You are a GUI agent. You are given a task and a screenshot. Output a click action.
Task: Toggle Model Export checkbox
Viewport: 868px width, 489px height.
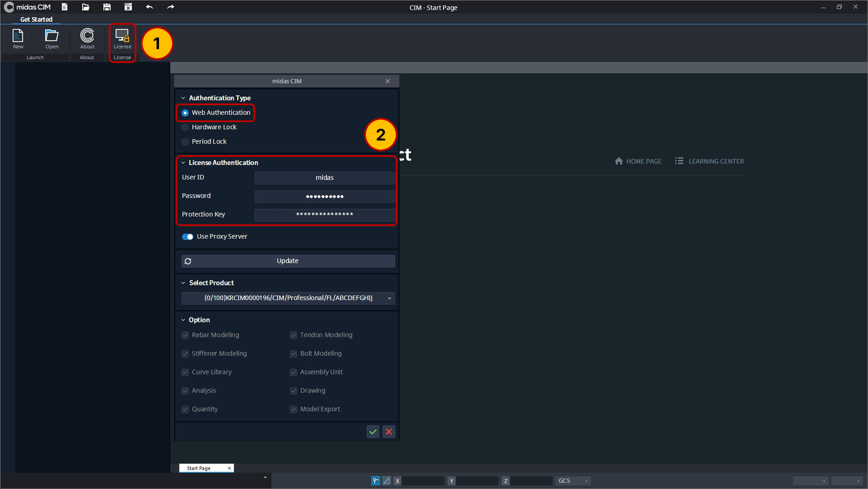[x=294, y=409]
